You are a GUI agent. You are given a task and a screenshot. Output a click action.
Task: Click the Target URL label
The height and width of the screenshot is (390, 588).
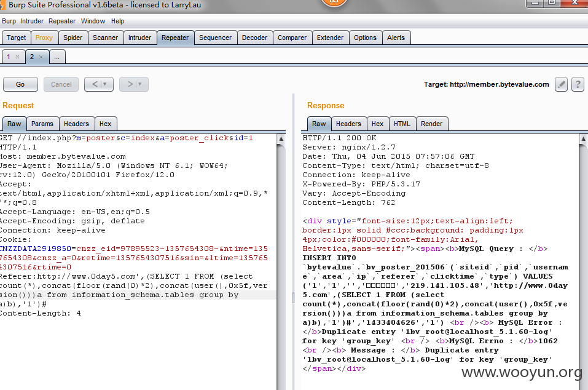(487, 84)
